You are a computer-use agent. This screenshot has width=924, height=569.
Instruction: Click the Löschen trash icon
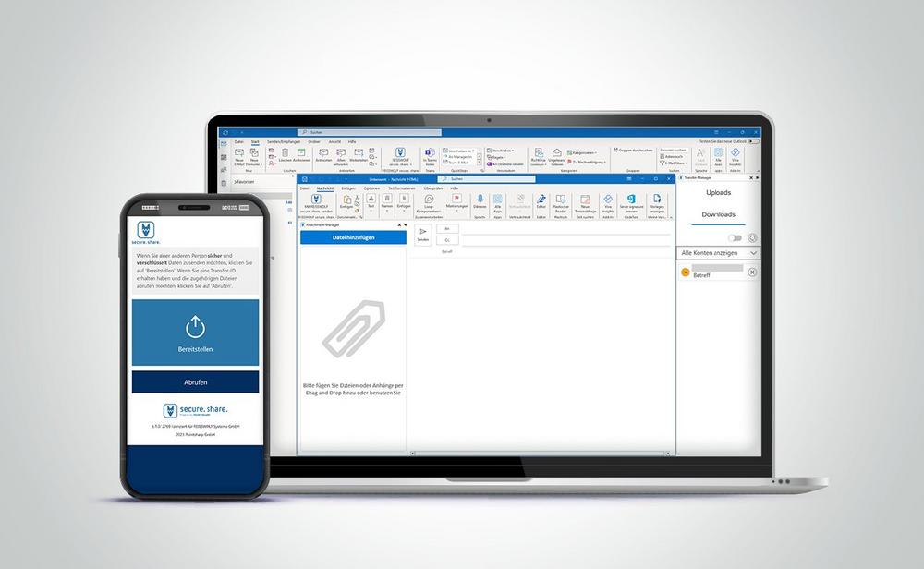[286, 153]
